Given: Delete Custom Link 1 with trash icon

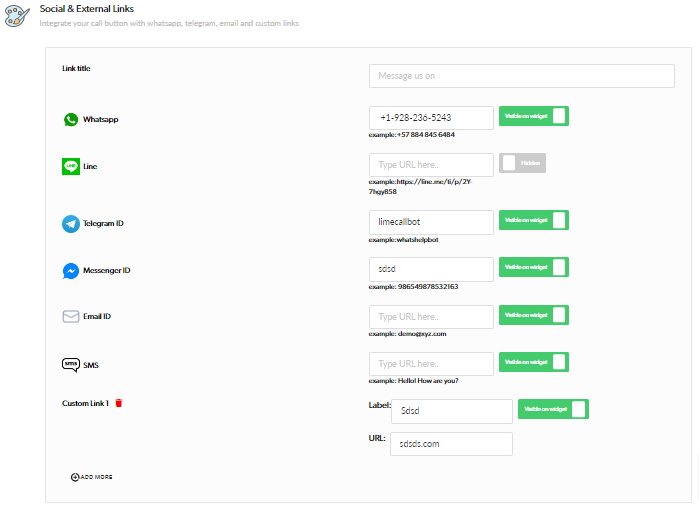Looking at the screenshot, I should 119,403.
